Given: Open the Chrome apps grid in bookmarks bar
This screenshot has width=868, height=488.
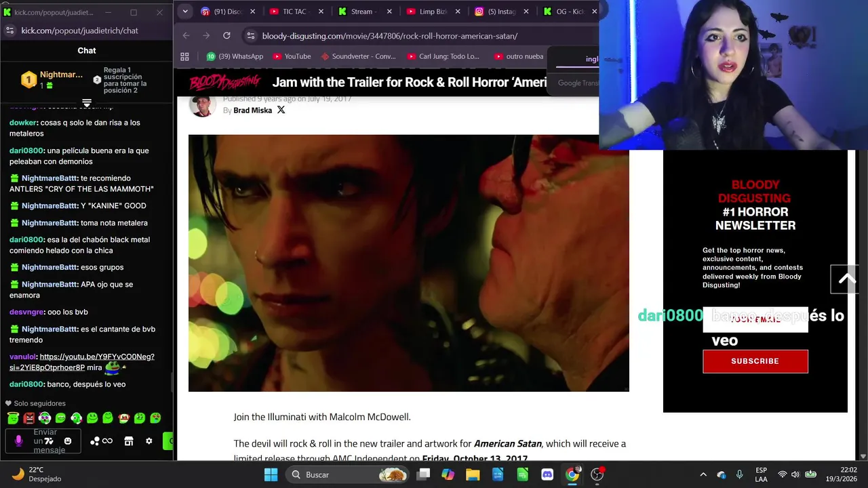Looking at the screenshot, I should pos(184,56).
